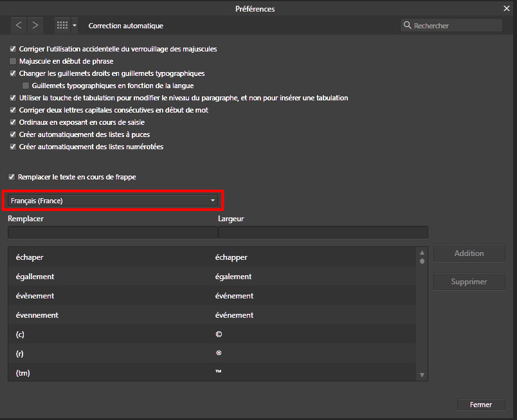The height and width of the screenshot is (420, 517).
Task: Toggle Ordinaux en exposant en cours de saisie
Action: tap(13, 122)
